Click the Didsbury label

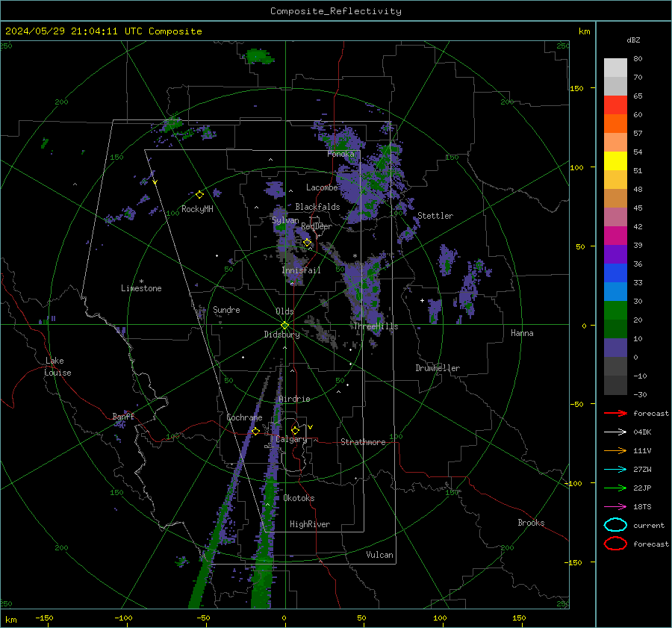281,335
